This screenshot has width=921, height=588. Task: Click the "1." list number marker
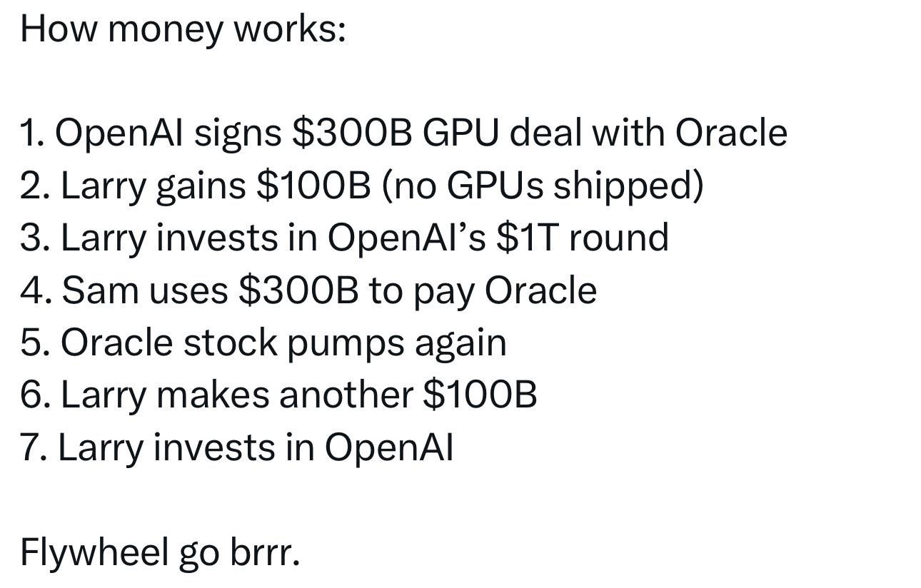[x=32, y=133]
